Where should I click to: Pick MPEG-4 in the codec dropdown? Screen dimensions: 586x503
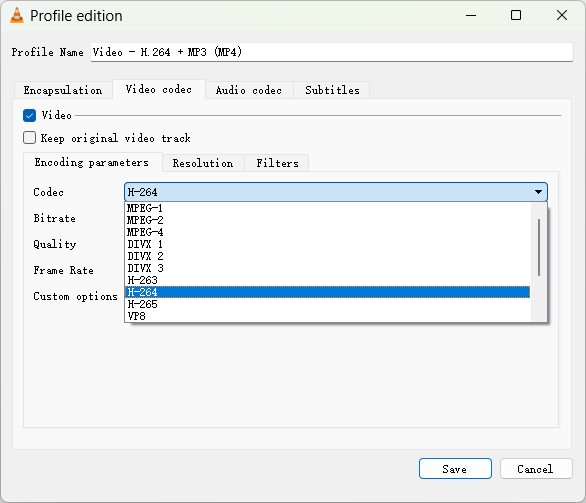pyautogui.click(x=327, y=232)
